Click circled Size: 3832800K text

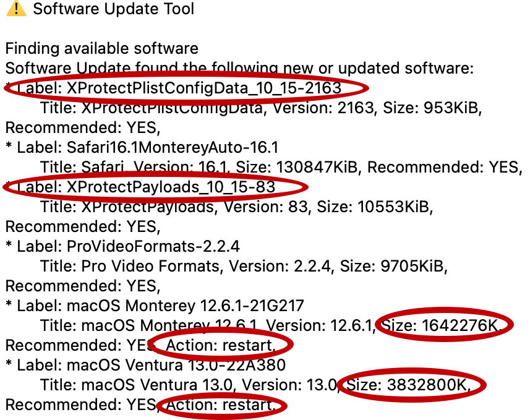pyautogui.click(x=408, y=385)
